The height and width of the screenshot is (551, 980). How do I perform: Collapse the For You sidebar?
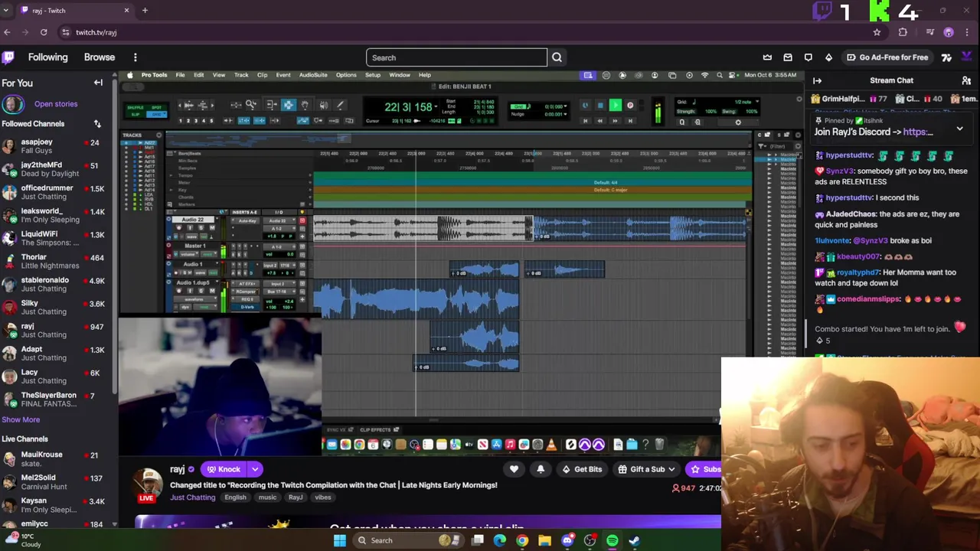(x=98, y=83)
